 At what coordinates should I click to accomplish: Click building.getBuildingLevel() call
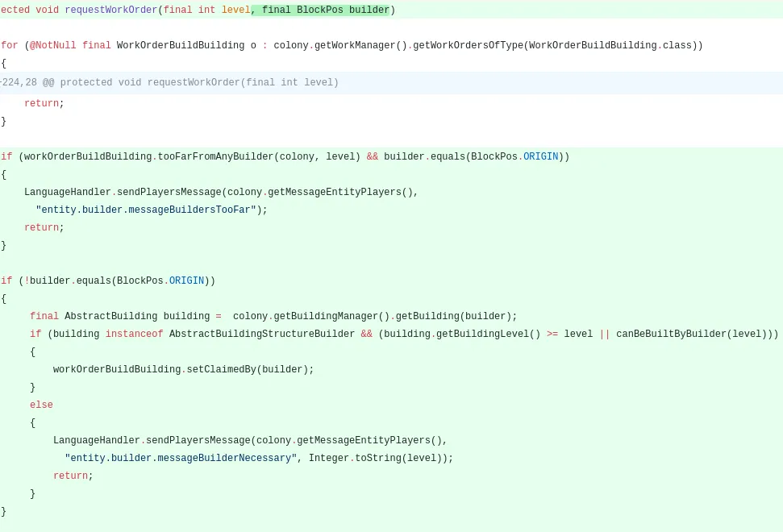point(462,334)
